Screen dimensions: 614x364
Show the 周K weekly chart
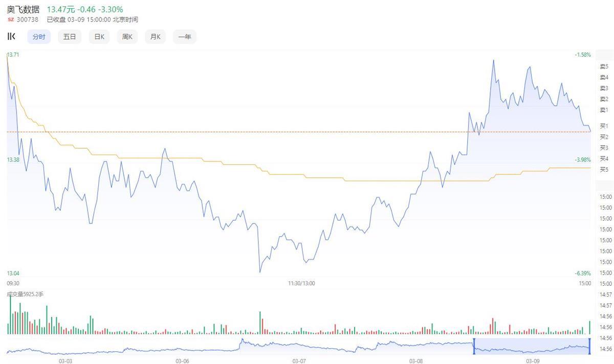[x=127, y=37]
